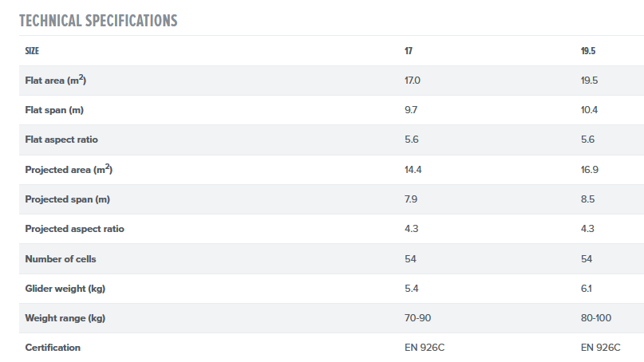This screenshot has width=644, height=362.
Task: Select the 10.4 flat span value
Action: click(x=590, y=110)
